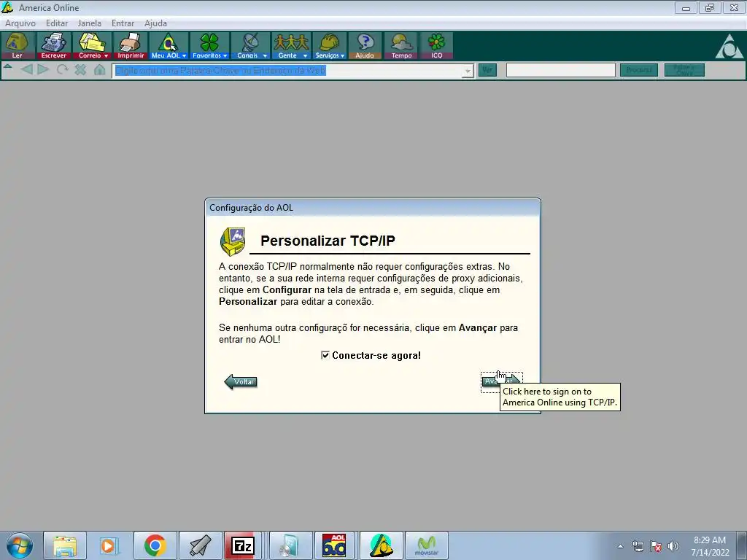
Task: Expand the Meu AOL dropdown arrow
Action: 185,55
